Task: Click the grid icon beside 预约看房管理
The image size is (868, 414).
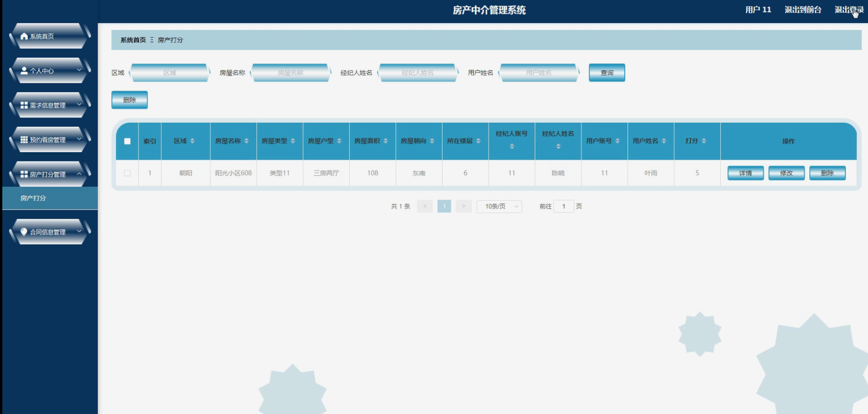Action: (24, 140)
